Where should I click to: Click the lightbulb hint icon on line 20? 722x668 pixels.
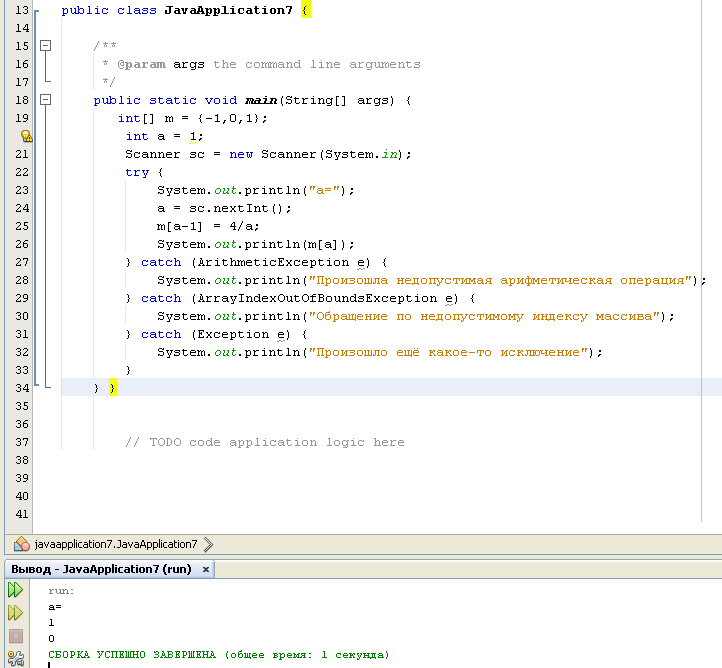(x=26, y=136)
